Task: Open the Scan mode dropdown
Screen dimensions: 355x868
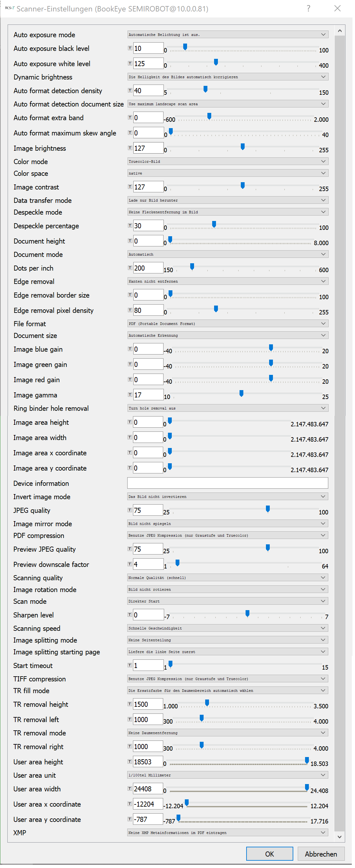Action: (x=227, y=601)
